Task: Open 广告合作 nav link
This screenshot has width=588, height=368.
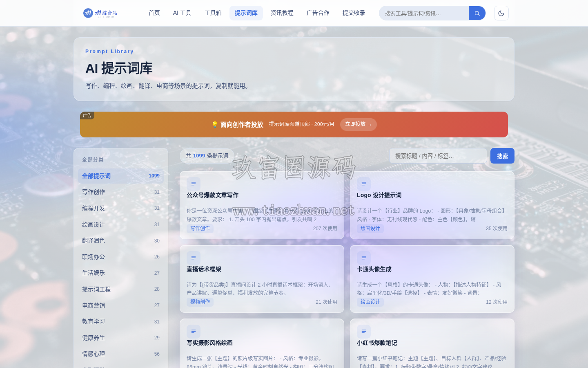Action: point(318,13)
